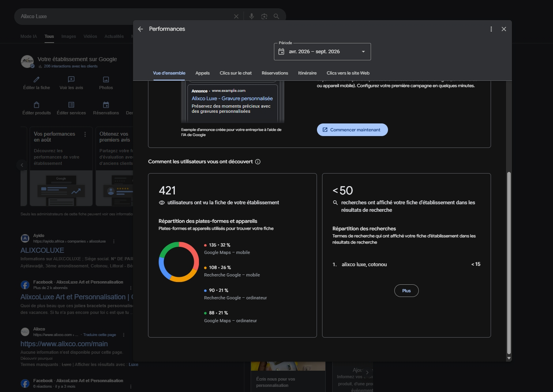This screenshot has height=392, width=553.
Task: Switch to the Appels tab
Action: click(x=202, y=73)
